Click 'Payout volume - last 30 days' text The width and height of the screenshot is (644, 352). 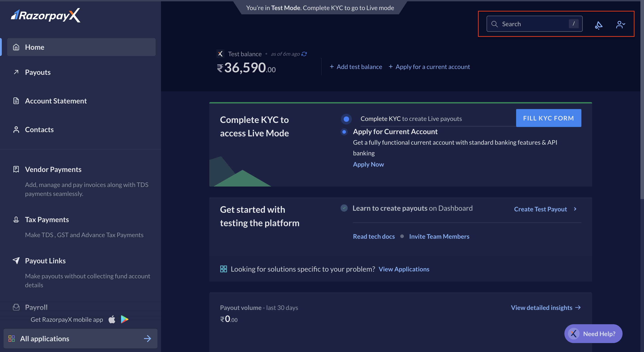tap(259, 307)
